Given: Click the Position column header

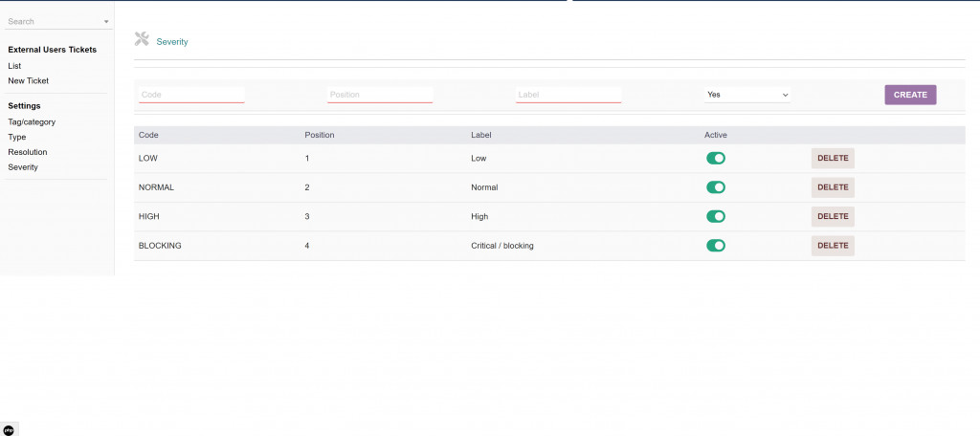Looking at the screenshot, I should coord(320,135).
